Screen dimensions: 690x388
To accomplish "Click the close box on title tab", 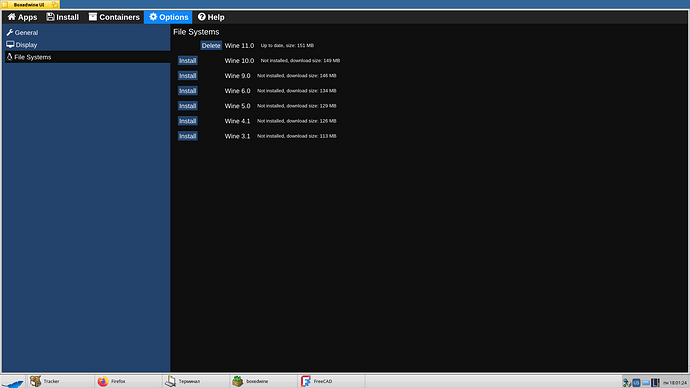I will (5, 4).
